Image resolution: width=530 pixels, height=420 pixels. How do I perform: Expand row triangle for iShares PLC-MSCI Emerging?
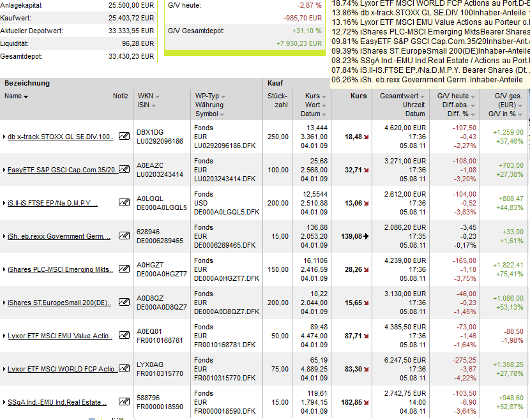coord(4,269)
